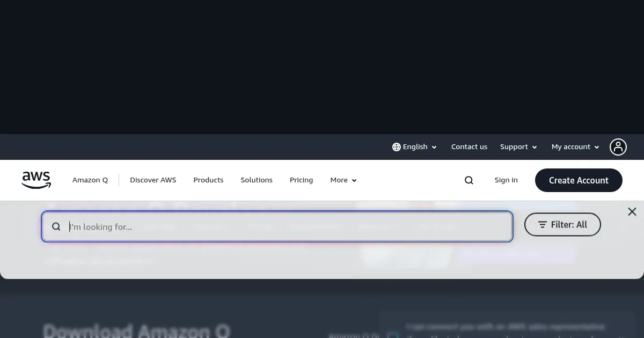Navigate to Products in the top menu

(208, 180)
